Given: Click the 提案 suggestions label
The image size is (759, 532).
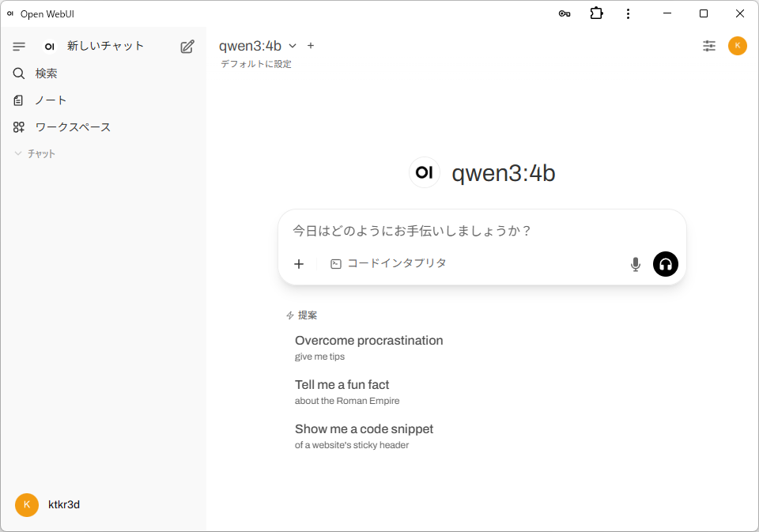Looking at the screenshot, I should [308, 315].
